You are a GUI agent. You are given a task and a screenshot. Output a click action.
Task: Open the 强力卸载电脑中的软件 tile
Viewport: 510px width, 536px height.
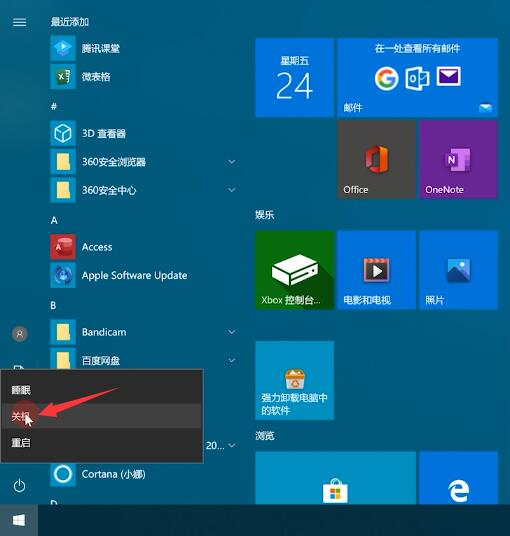[x=294, y=380]
